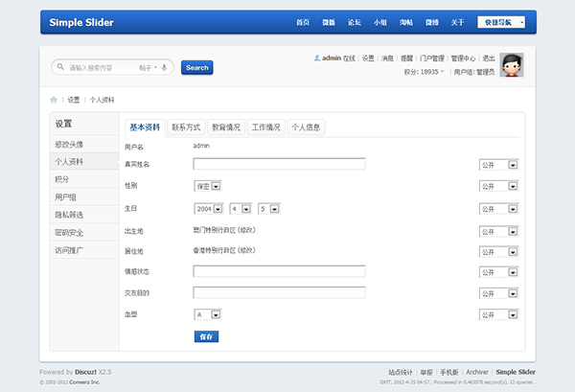This screenshot has height=392, width=575.
Task: Open the 提醒 notifications link
Action: click(x=406, y=58)
